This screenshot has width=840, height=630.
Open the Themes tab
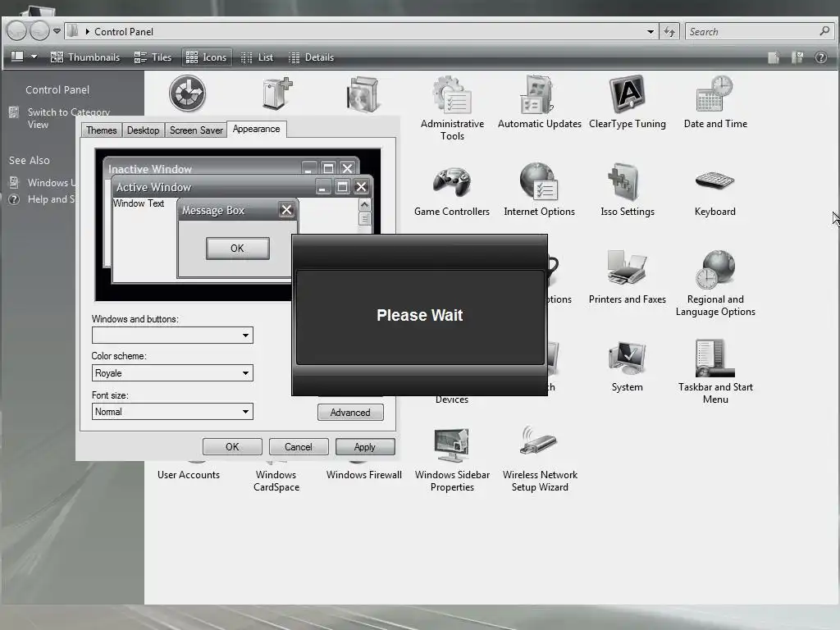(101, 130)
